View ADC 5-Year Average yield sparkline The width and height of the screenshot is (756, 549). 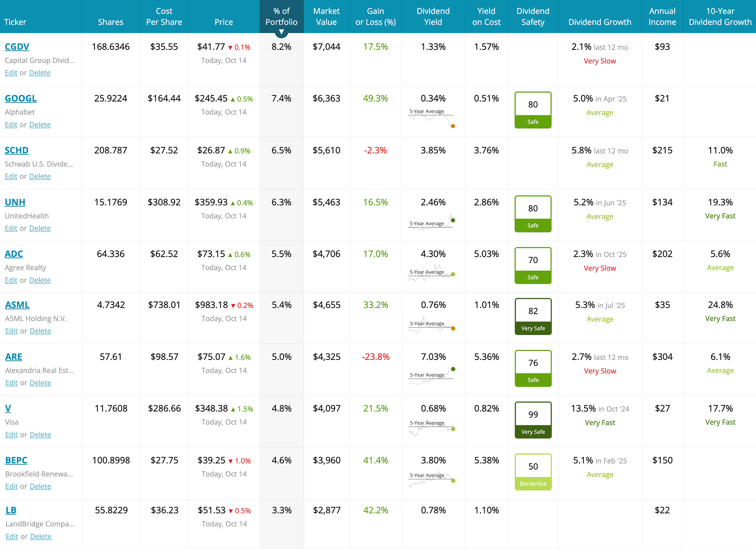pyautogui.click(x=432, y=273)
